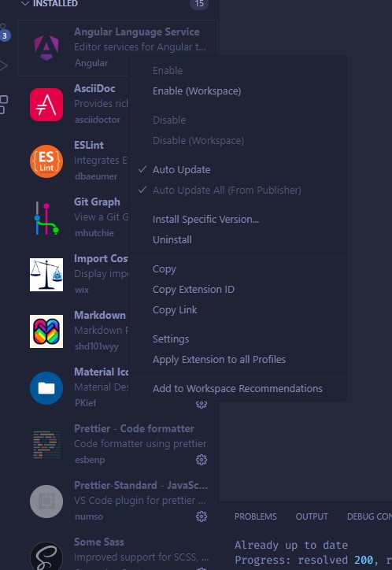Screen dimensions: 392x570
Task: Click the Prettier-Standard extension icon
Action: (46, 502)
